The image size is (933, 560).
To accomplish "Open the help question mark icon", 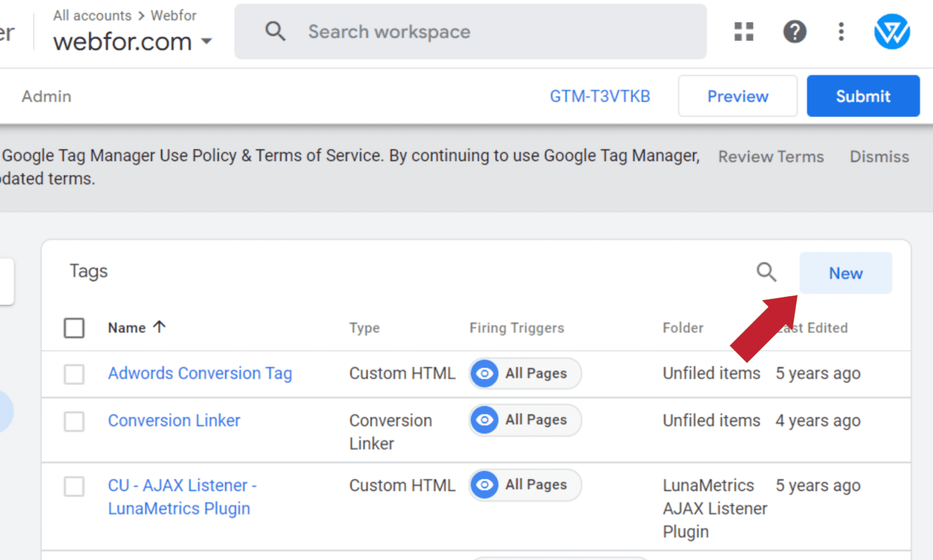I will tap(795, 32).
